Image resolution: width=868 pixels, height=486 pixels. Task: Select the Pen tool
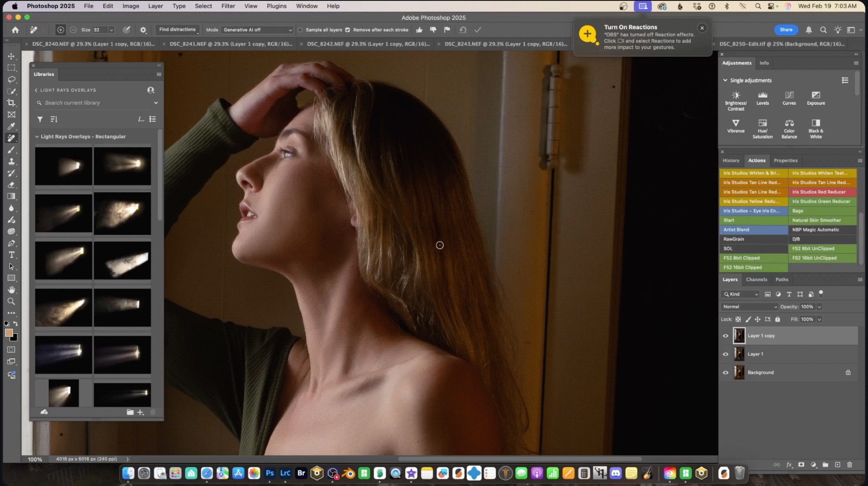click(11, 243)
